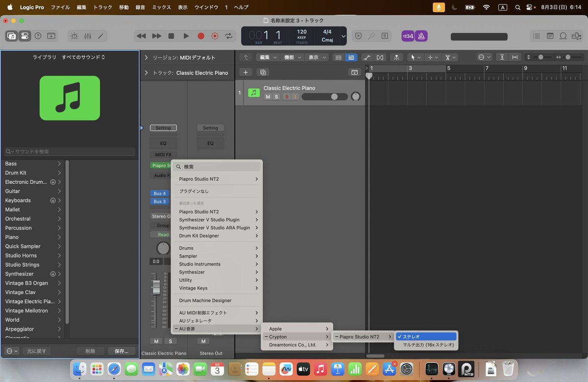Select ステレオ in the plugin submenu
This screenshot has width=588, height=382.
tap(426, 336)
